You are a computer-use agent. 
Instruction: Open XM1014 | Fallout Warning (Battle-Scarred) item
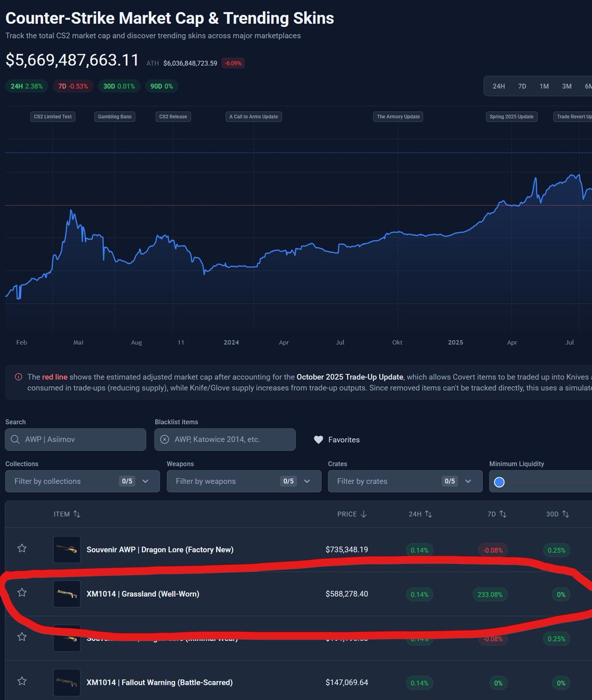[159, 682]
